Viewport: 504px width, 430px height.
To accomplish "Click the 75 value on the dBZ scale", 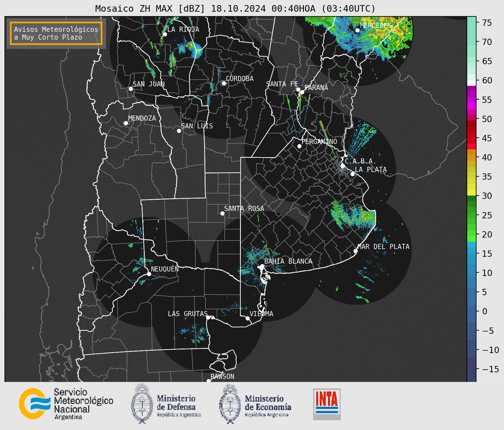I will [487, 23].
